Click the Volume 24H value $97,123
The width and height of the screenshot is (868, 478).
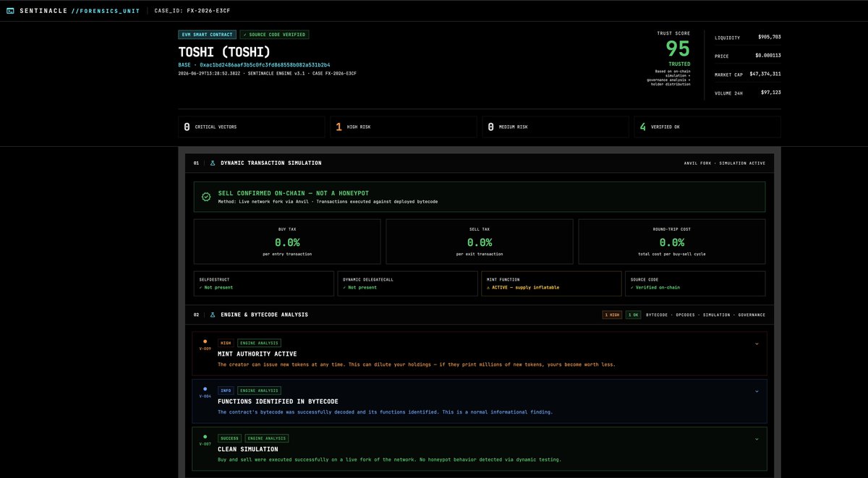(770, 92)
